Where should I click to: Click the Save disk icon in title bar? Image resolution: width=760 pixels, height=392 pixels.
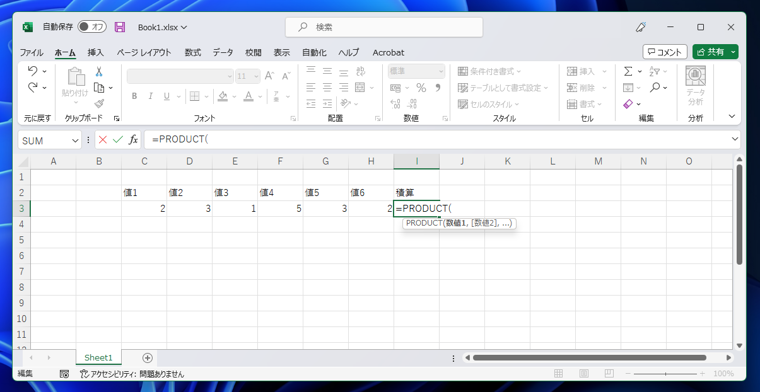[120, 27]
